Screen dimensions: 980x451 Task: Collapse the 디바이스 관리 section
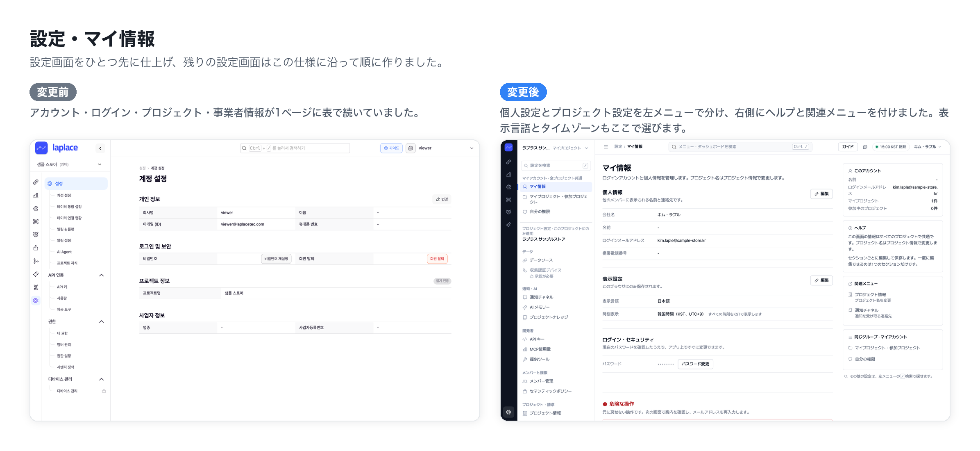coord(102,379)
